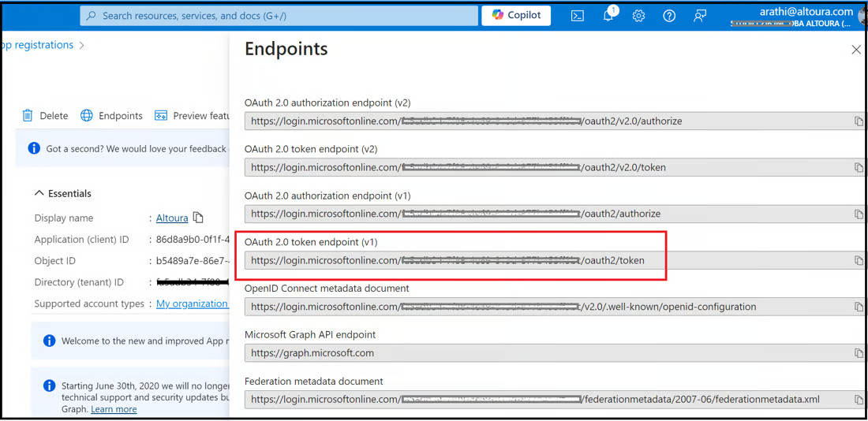Click the feedback info banner icon
868x421 pixels.
point(34,147)
